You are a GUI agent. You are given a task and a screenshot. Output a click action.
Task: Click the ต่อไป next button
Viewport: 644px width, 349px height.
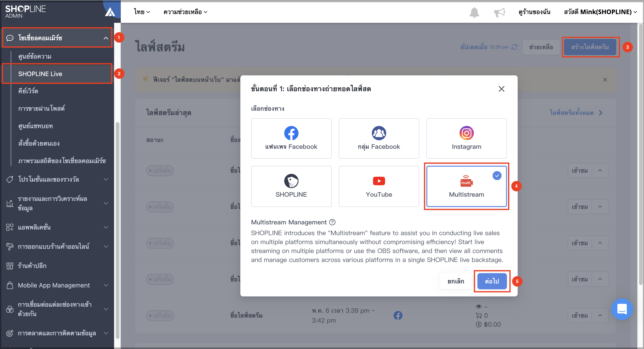(x=492, y=281)
